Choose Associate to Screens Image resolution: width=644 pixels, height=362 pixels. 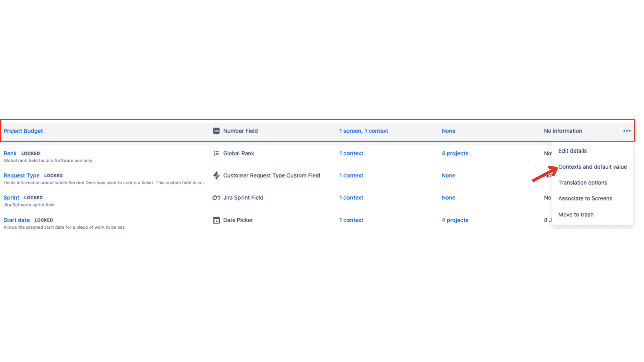[x=585, y=198]
